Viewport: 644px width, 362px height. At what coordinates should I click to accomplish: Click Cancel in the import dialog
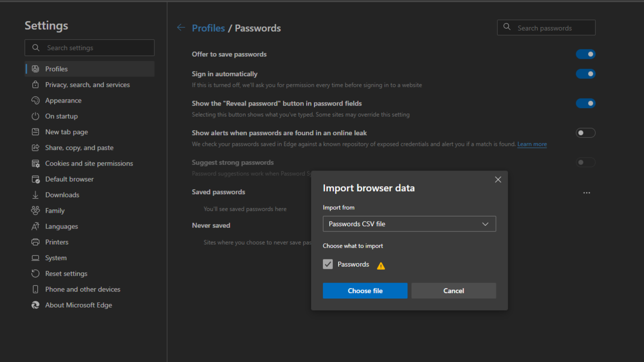click(x=453, y=291)
